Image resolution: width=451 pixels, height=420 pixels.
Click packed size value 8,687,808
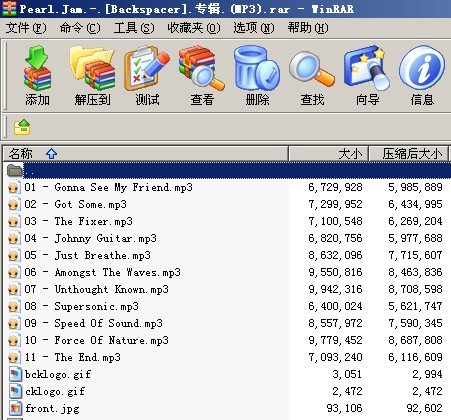[415, 340]
